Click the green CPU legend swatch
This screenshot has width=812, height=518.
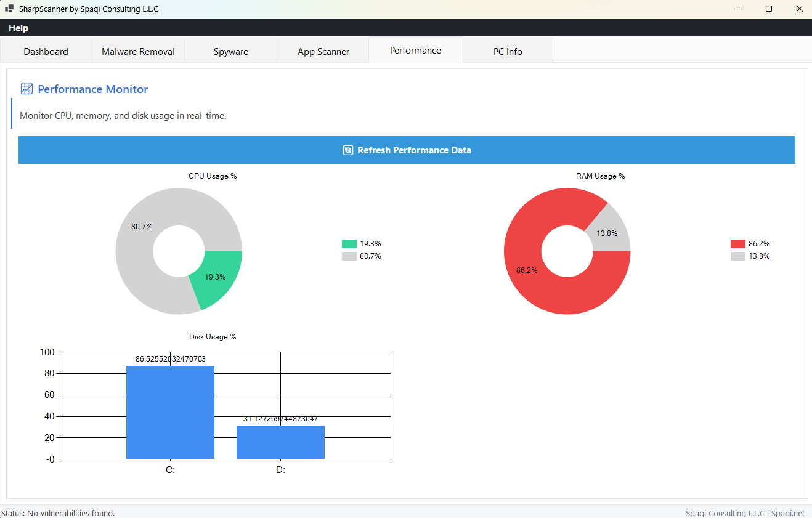349,244
